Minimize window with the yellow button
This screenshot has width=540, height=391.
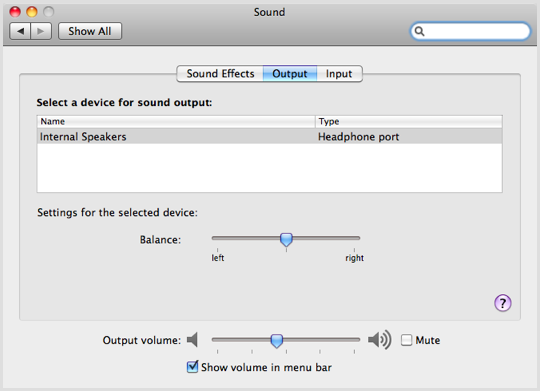[x=32, y=12]
